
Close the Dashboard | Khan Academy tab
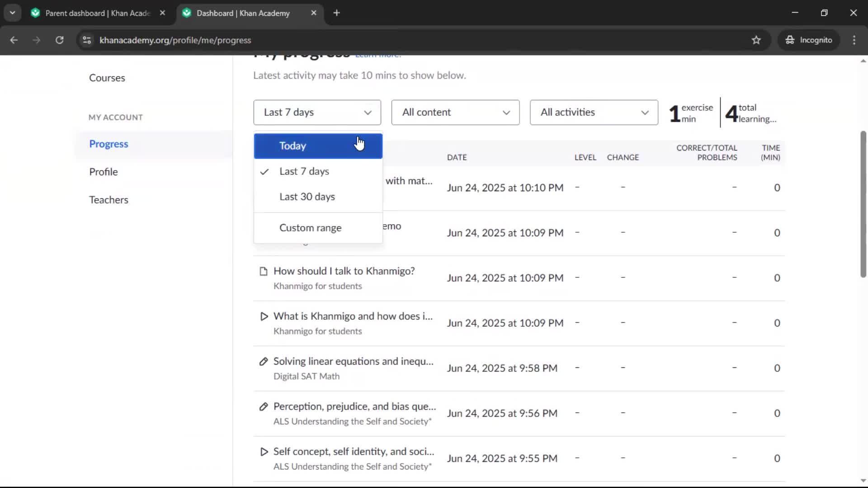pos(314,13)
